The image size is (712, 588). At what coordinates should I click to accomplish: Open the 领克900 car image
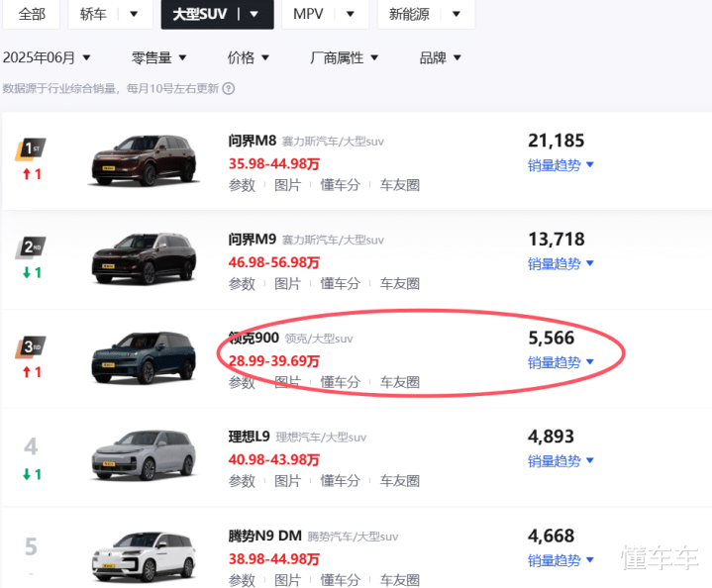point(144,357)
